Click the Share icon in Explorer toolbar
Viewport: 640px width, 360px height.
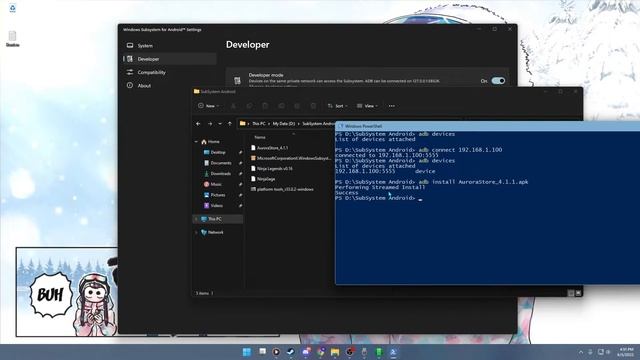click(297, 106)
